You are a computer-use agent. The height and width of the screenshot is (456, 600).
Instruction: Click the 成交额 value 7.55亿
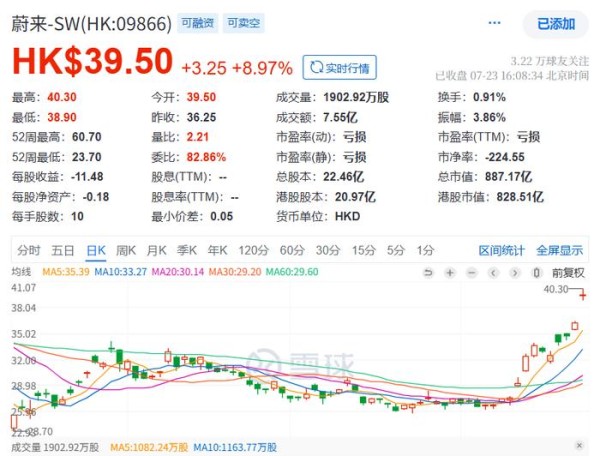click(x=340, y=117)
